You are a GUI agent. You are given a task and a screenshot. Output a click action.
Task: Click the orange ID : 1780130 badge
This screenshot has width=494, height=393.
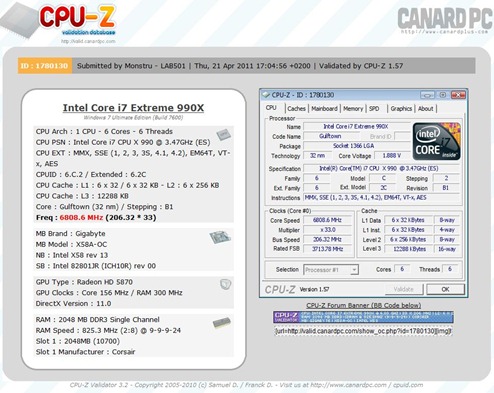click(45, 66)
